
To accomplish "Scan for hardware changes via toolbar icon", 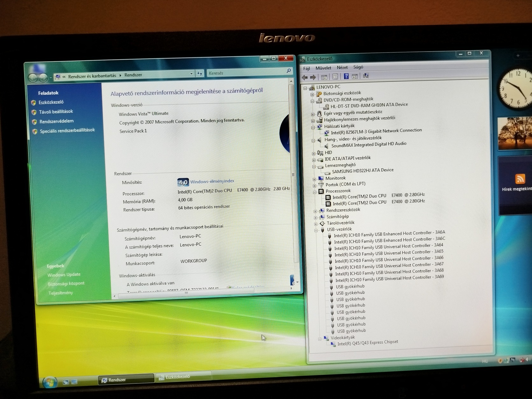I will tap(366, 76).
